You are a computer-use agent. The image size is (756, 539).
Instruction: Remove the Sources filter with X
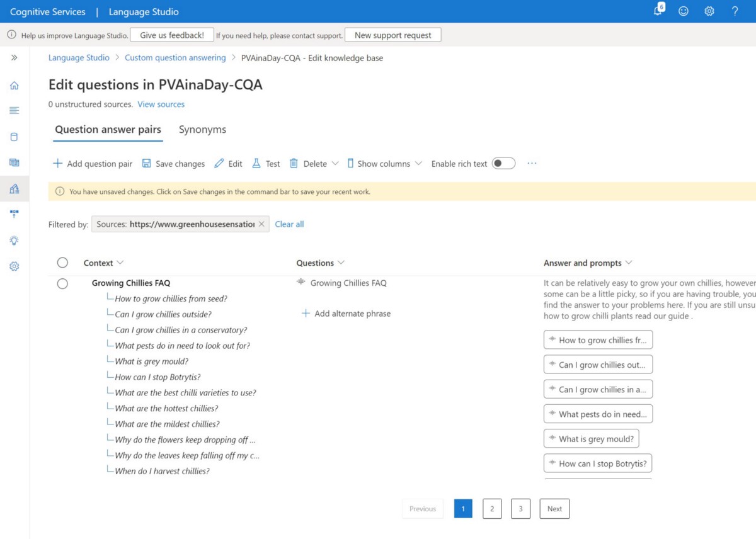tap(261, 224)
